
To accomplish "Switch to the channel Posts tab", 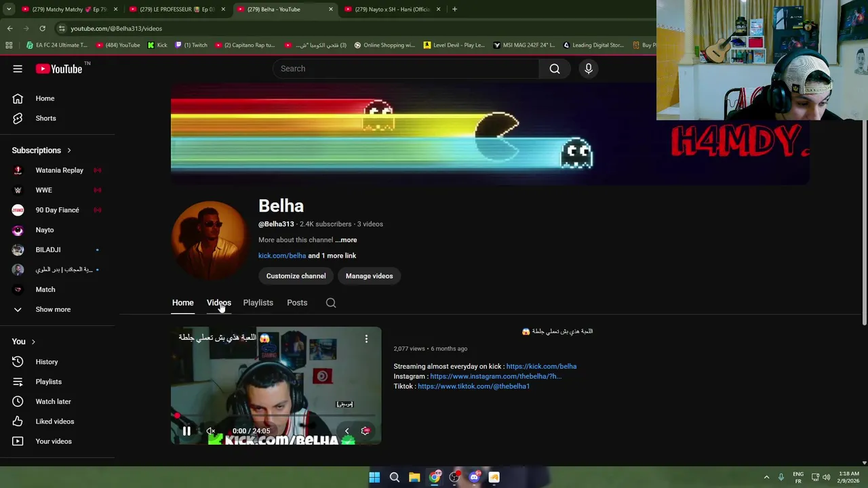I will [297, 303].
